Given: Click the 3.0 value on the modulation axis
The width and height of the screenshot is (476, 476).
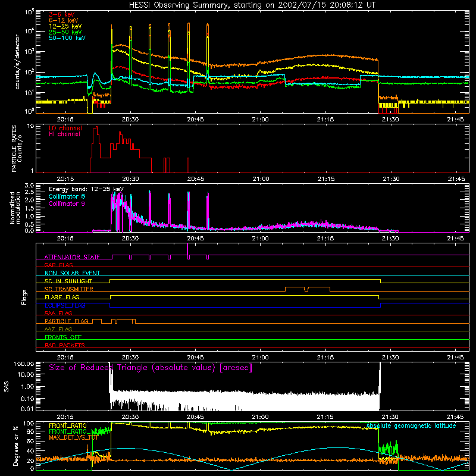Looking at the screenshot, I should tap(29, 186).
